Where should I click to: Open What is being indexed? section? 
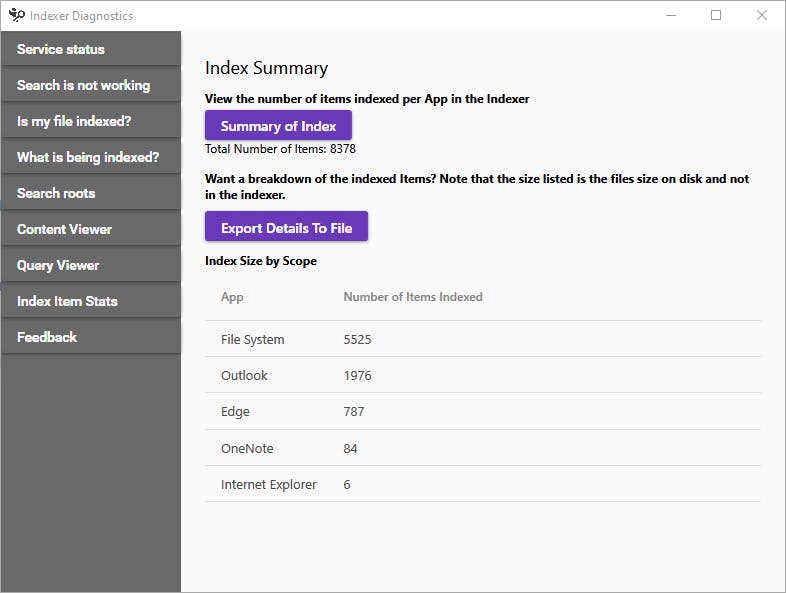(x=90, y=157)
